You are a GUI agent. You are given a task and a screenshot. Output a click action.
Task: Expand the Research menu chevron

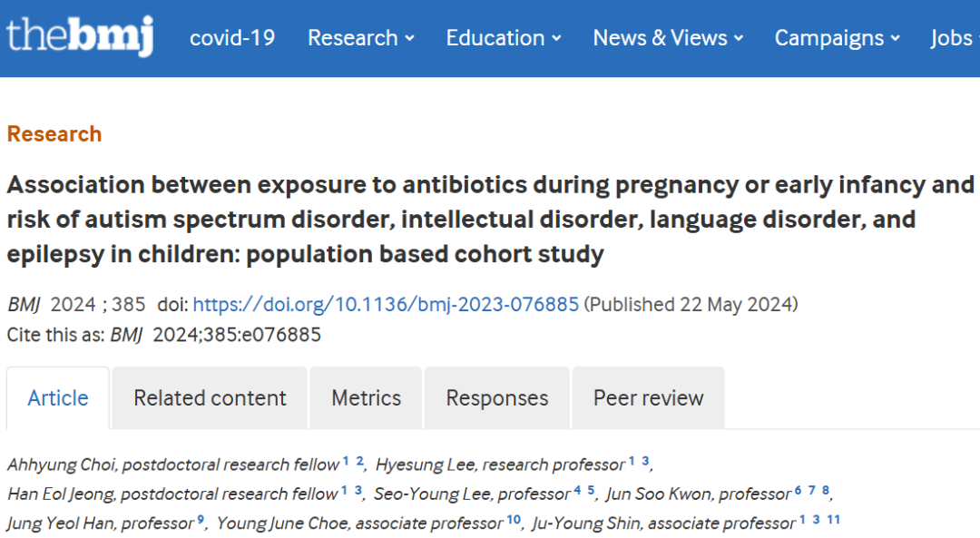click(410, 39)
